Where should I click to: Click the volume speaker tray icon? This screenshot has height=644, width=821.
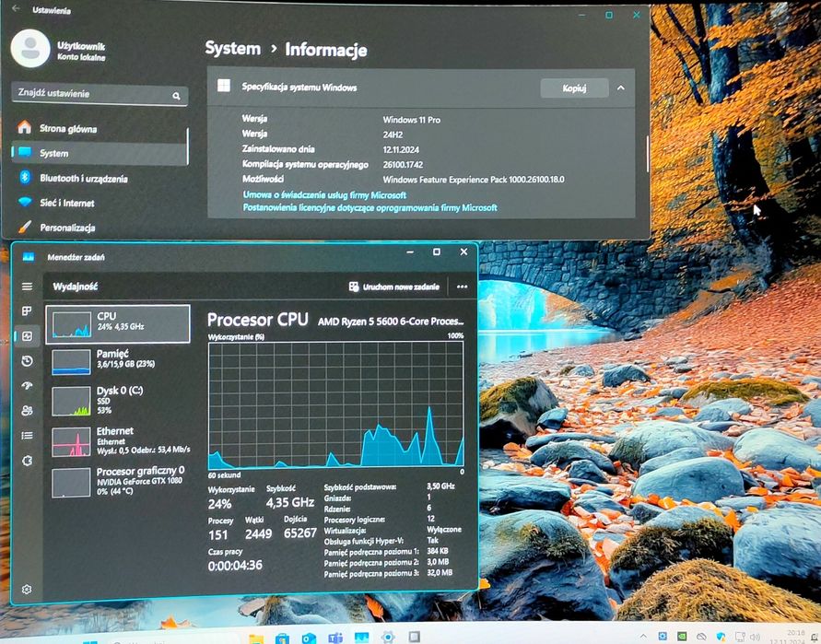[755, 637]
